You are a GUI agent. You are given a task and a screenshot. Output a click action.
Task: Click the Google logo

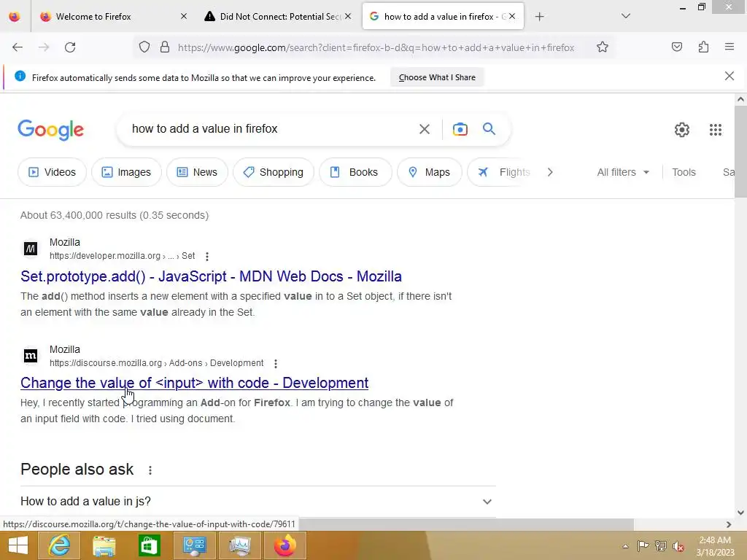point(51,130)
